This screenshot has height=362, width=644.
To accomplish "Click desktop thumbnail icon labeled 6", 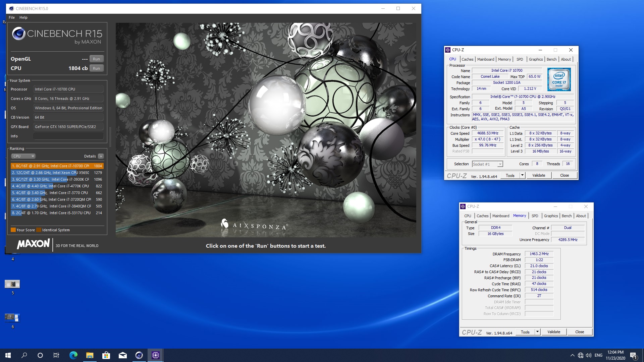I will pyautogui.click(x=12, y=318).
